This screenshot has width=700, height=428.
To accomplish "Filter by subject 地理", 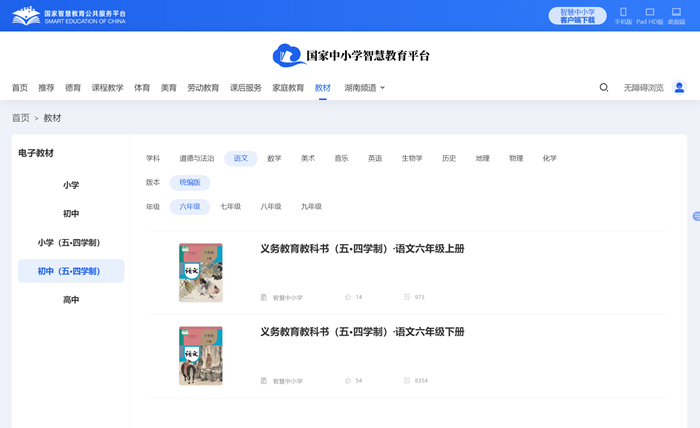I will (482, 158).
